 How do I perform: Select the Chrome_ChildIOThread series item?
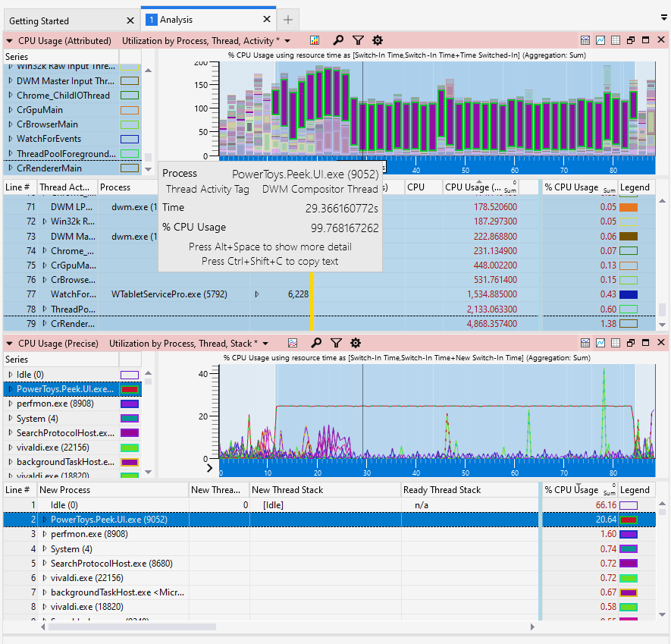(x=63, y=96)
